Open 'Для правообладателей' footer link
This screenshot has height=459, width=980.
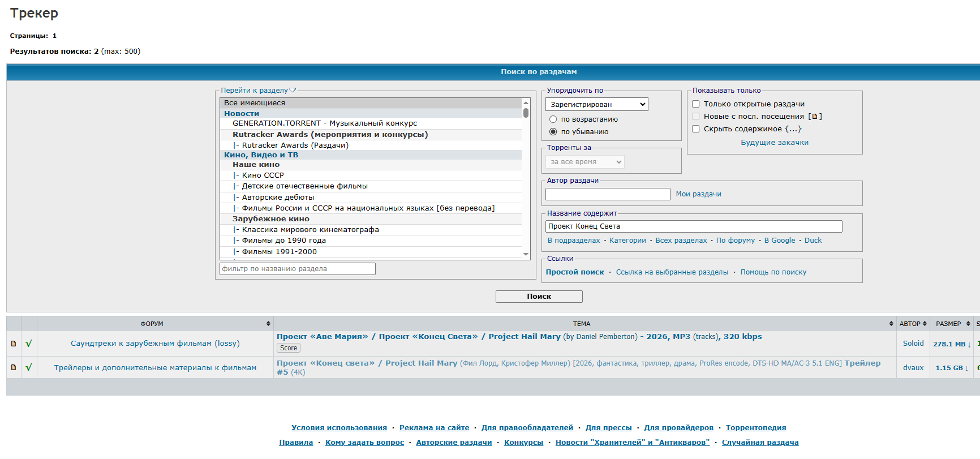pyautogui.click(x=527, y=428)
